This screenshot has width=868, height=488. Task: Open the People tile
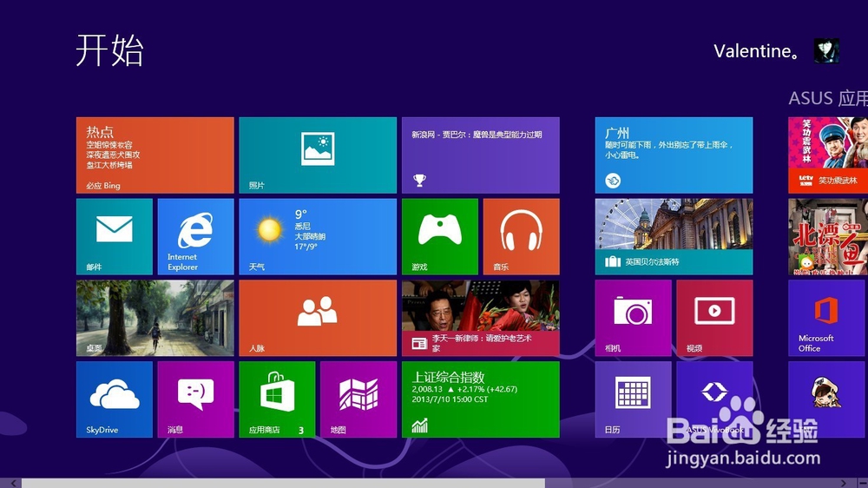(x=318, y=318)
